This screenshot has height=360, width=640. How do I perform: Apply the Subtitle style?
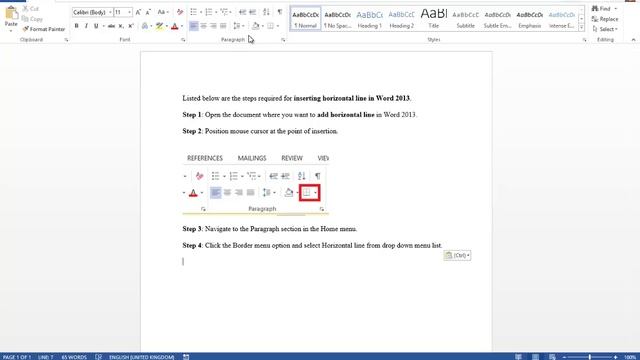(465, 19)
